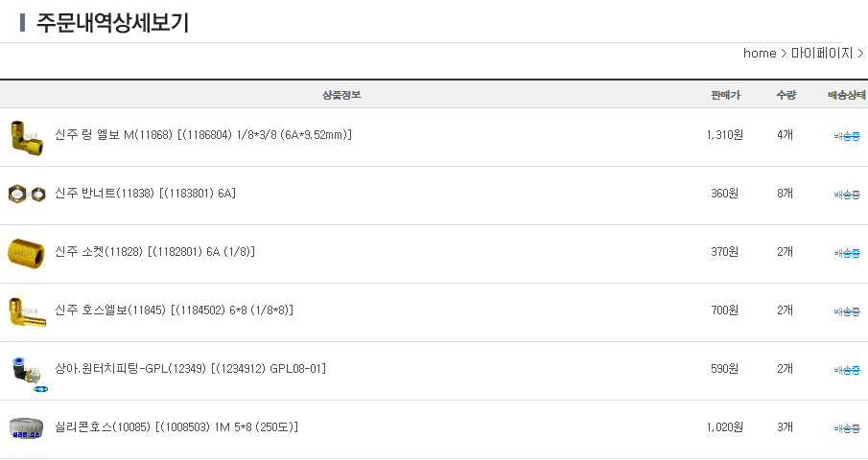This screenshot has width=868, height=460.
Task: Check 배송중 status for 호스엘보 row
Action: point(847,311)
